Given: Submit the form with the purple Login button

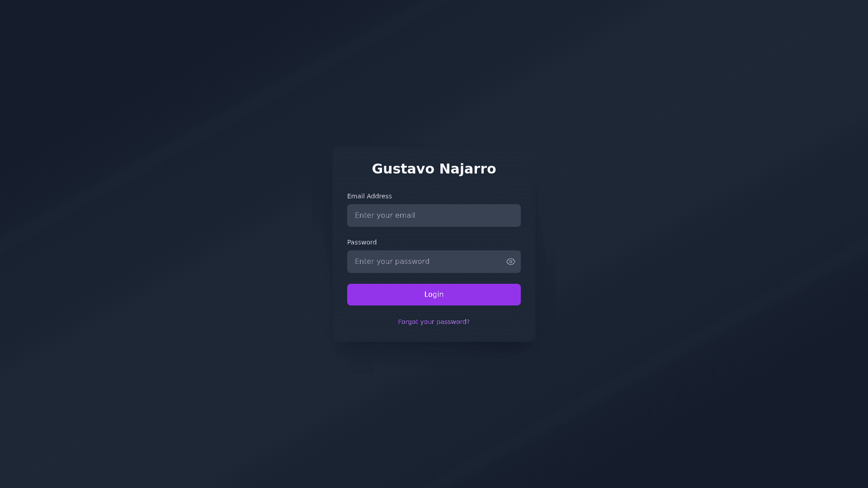Looking at the screenshot, I should click(x=434, y=295).
